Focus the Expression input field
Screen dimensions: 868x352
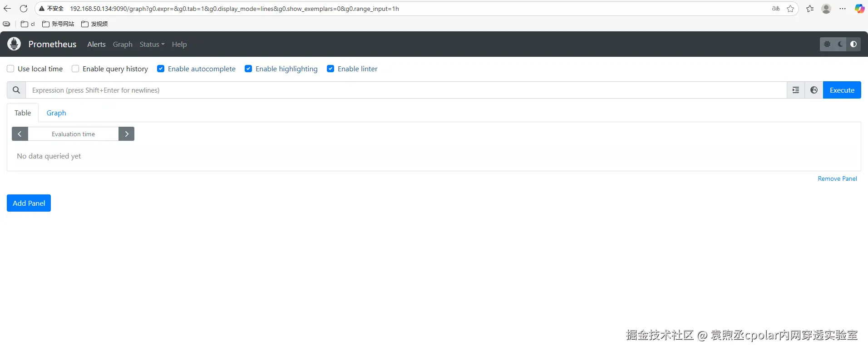coord(406,90)
